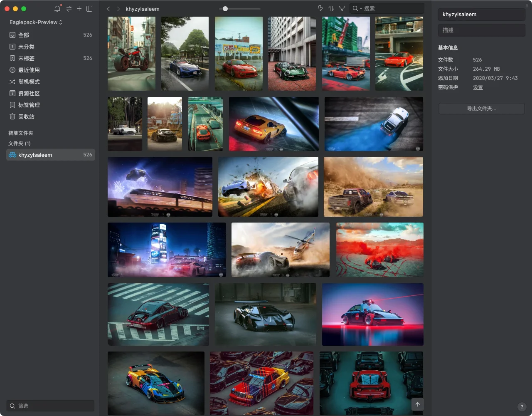Image resolution: width=532 pixels, height=416 pixels.
Task: Select the khyzylsaleem folder in sidebar
Action: coord(51,155)
